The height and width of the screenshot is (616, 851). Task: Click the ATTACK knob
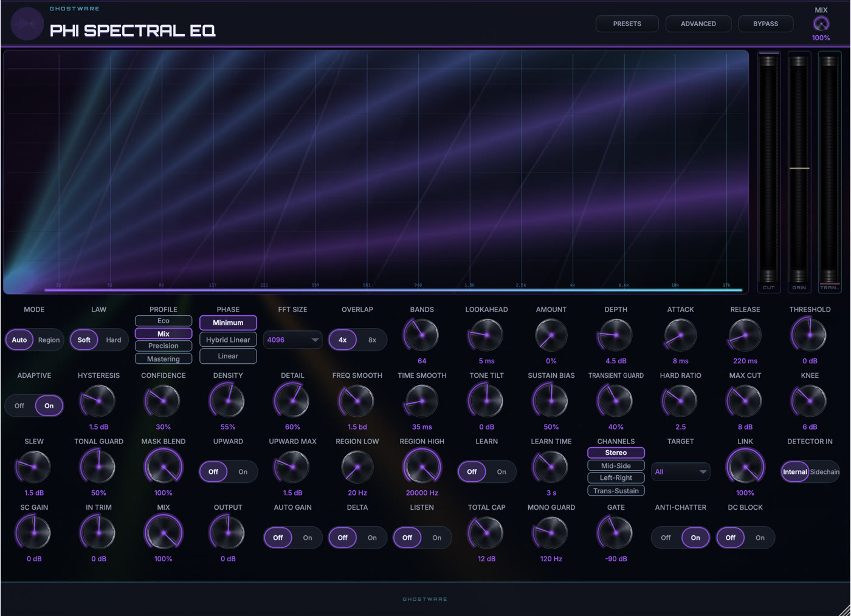tap(680, 335)
